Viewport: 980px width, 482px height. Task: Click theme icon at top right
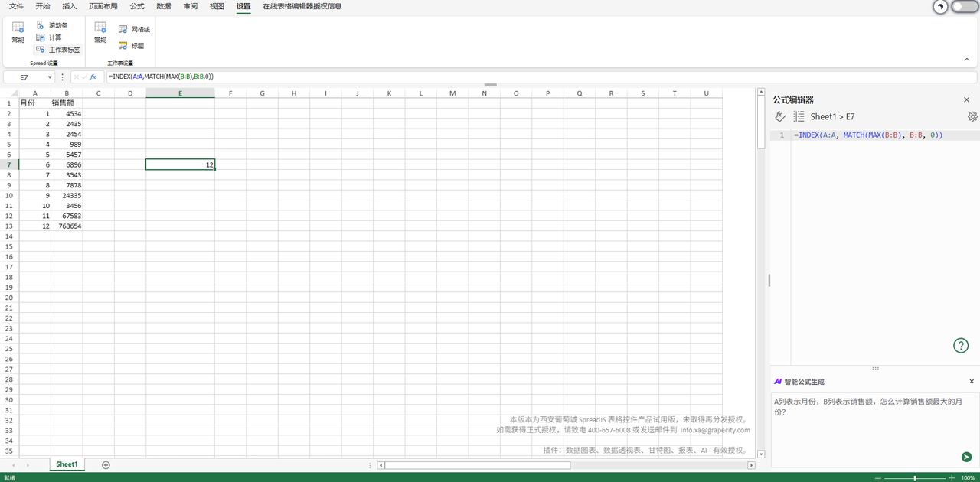tap(940, 6)
